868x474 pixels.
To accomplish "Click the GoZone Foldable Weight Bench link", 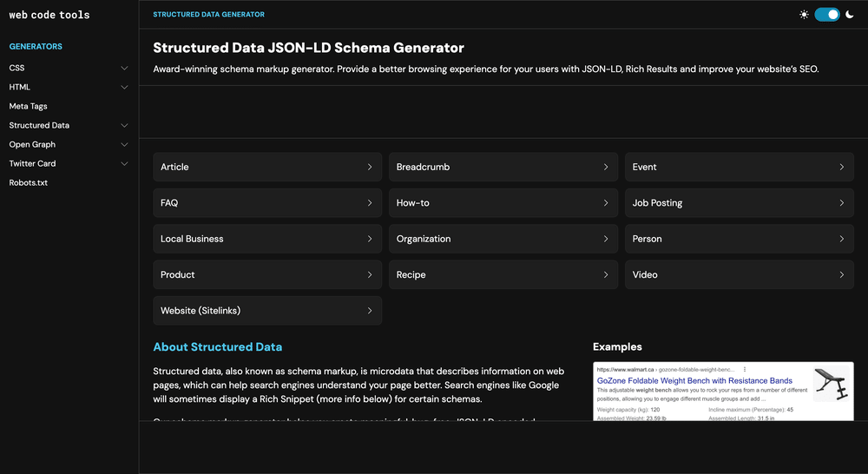I will [x=694, y=380].
